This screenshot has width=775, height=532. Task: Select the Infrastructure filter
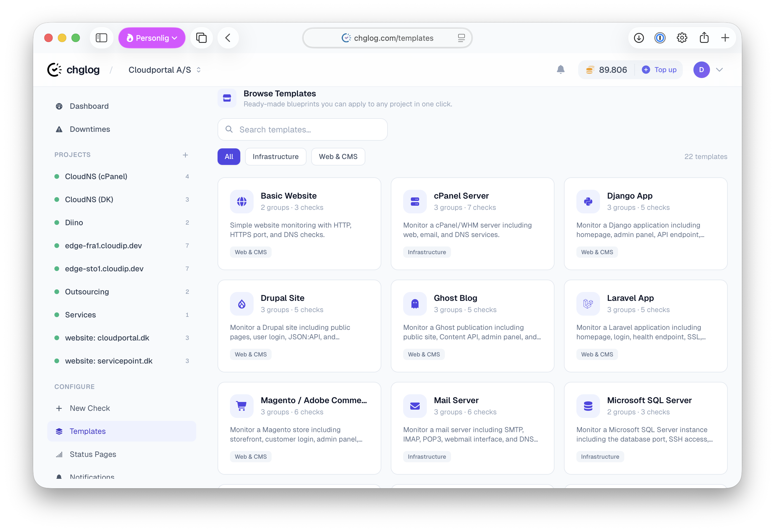coord(275,156)
